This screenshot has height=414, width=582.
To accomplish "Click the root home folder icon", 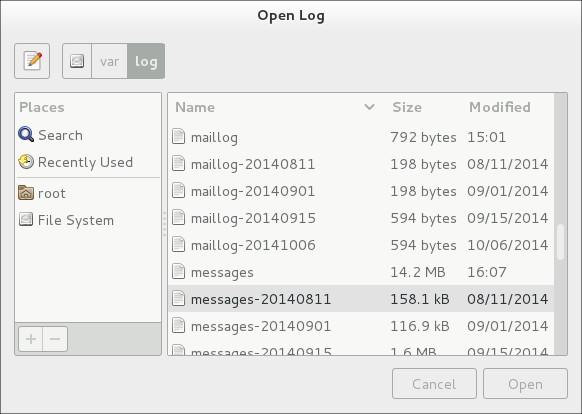I will pos(26,193).
